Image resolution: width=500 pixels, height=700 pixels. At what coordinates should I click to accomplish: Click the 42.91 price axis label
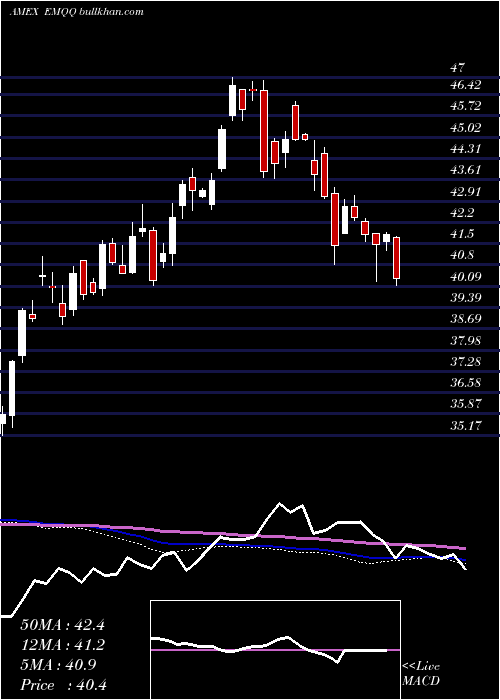[x=466, y=192]
